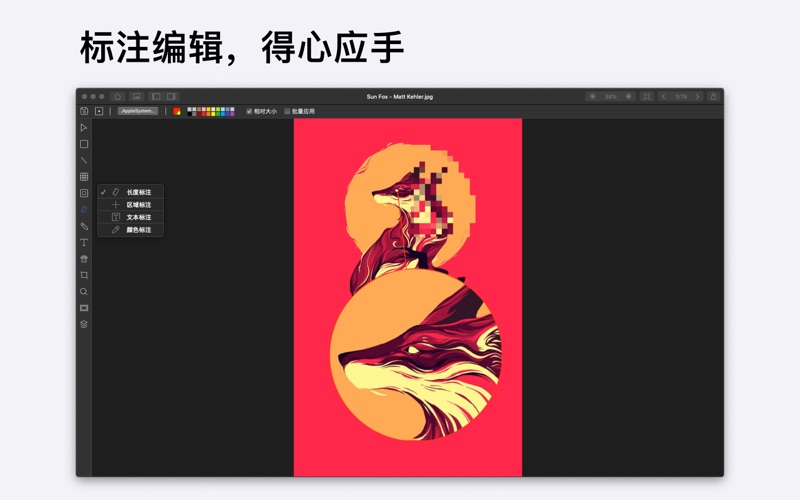Select the pencil tool in sidebar
800x500 pixels.
coord(84,226)
